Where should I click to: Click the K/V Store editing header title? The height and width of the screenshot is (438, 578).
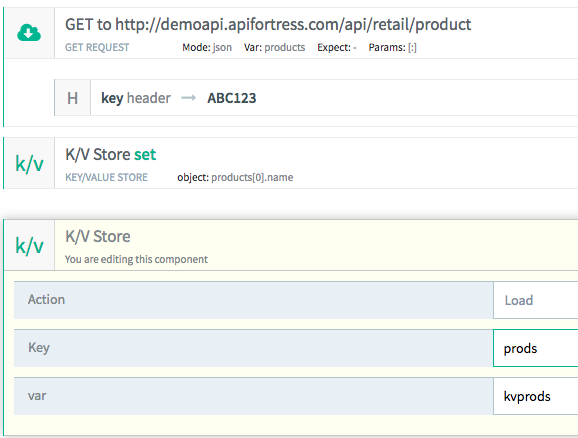98,236
